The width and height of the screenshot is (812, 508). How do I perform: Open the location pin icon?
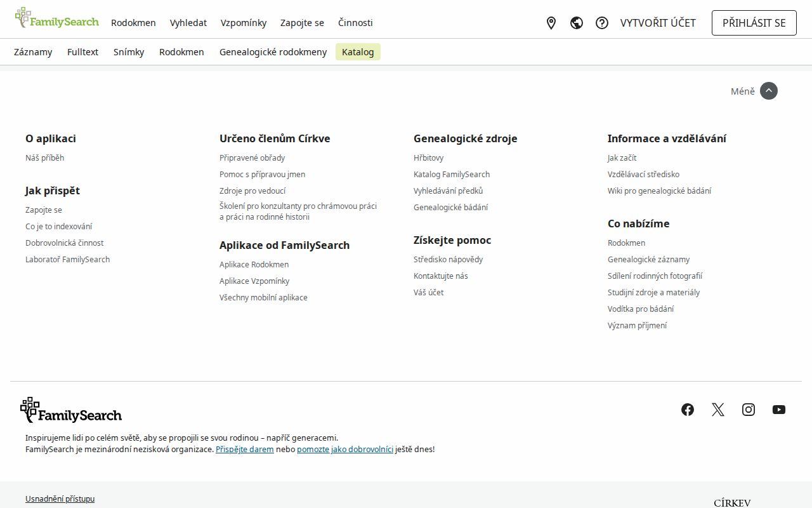[x=551, y=23]
